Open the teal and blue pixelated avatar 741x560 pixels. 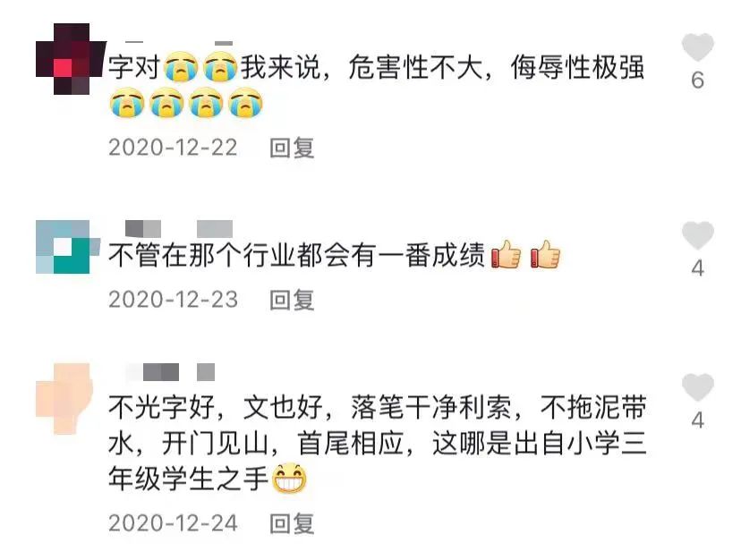[68, 247]
